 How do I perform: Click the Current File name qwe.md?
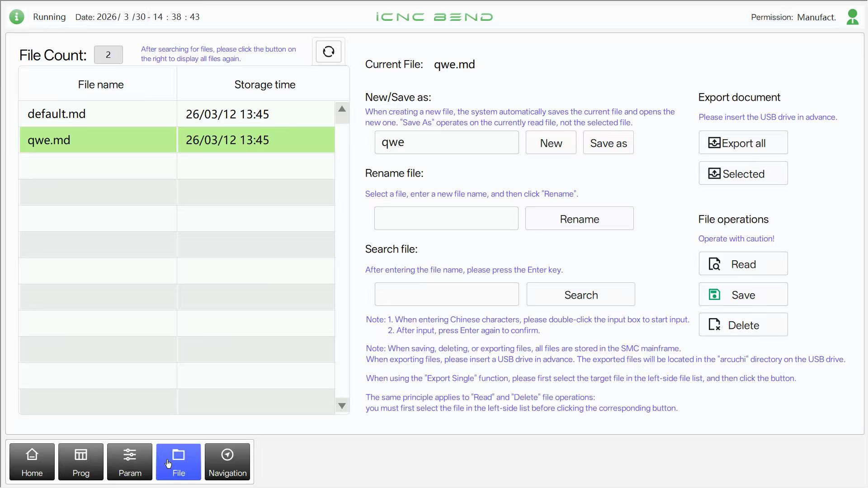(454, 64)
